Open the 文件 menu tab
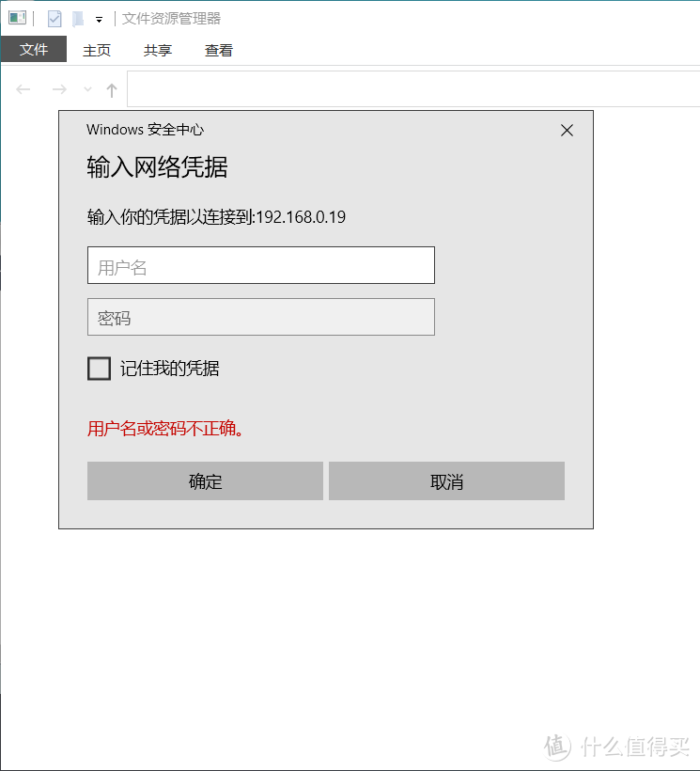 (x=34, y=49)
